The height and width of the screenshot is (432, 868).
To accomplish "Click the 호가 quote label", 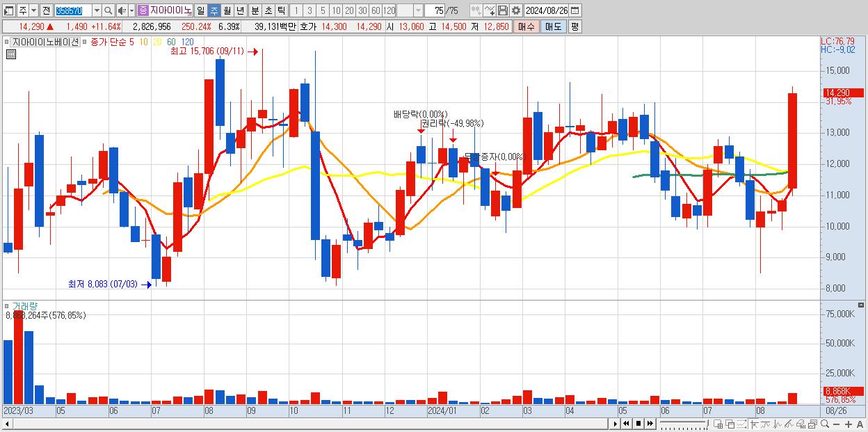I will [x=307, y=26].
